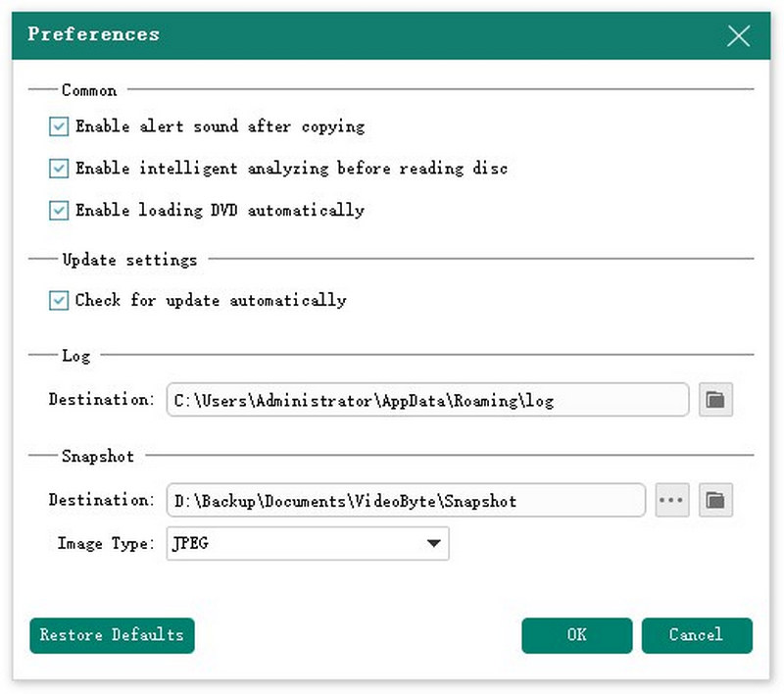Click the three-dot browse button for Snapshot

(x=671, y=500)
